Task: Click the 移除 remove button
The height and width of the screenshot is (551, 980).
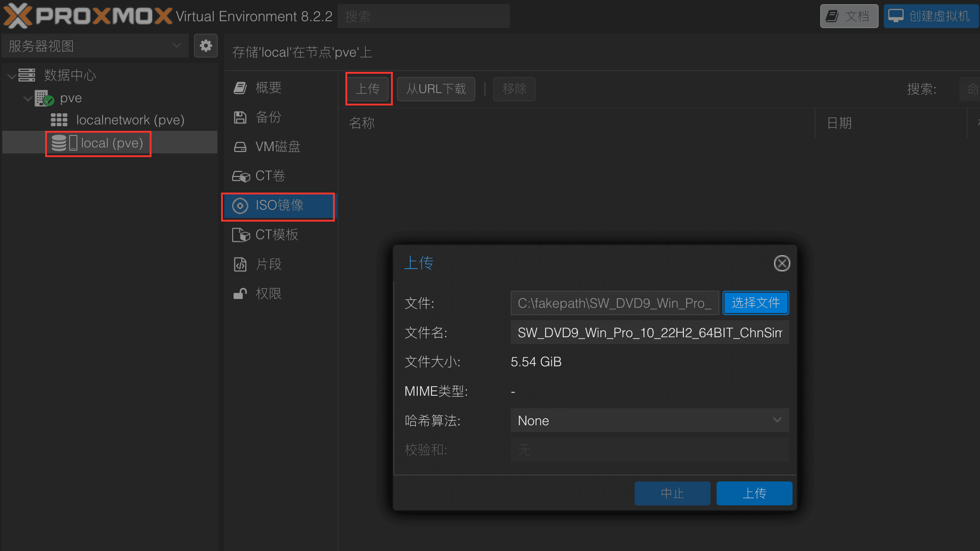Action: click(514, 88)
